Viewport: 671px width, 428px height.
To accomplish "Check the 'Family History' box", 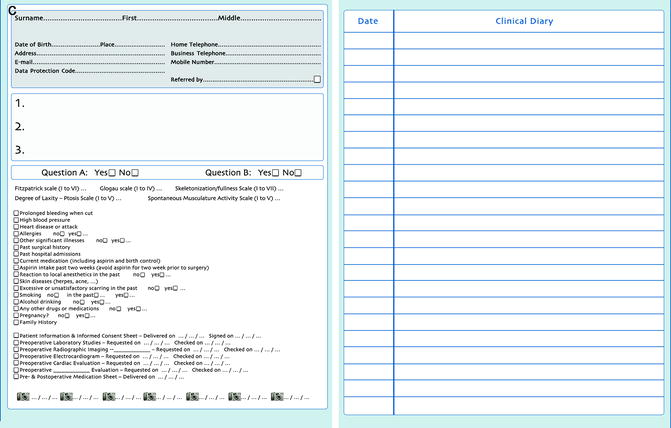I will pos(16,322).
